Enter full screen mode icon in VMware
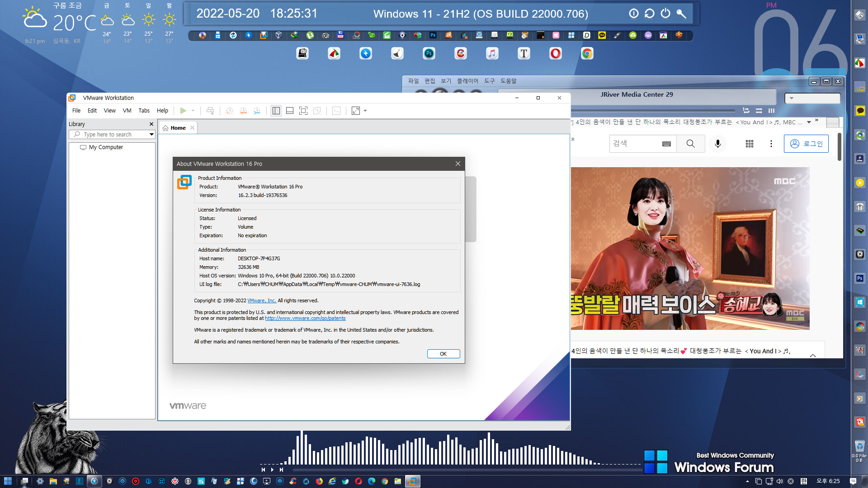This screenshot has height=488, width=868. 303,111
